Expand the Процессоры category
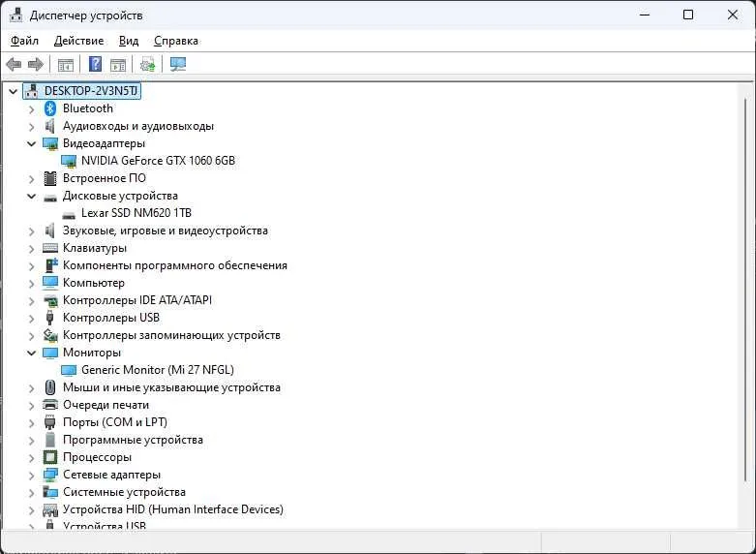This screenshot has width=756, height=554. pos(31,457)
